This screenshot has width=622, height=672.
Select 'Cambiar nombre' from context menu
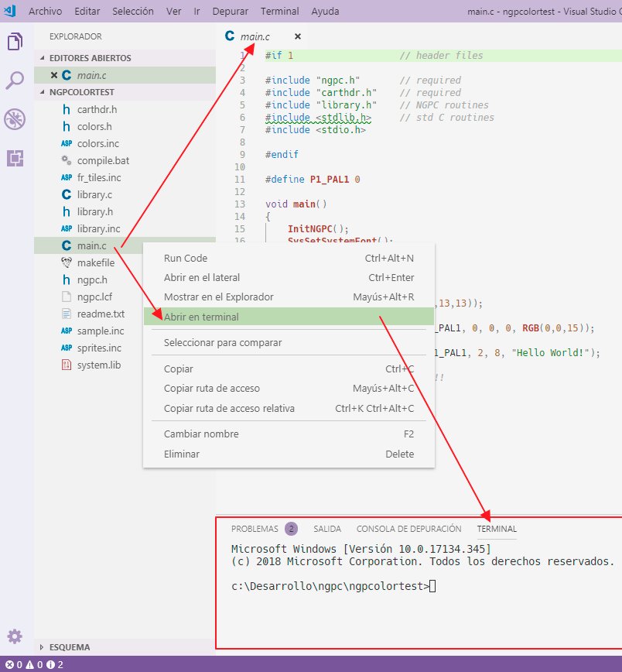point(201,434)
